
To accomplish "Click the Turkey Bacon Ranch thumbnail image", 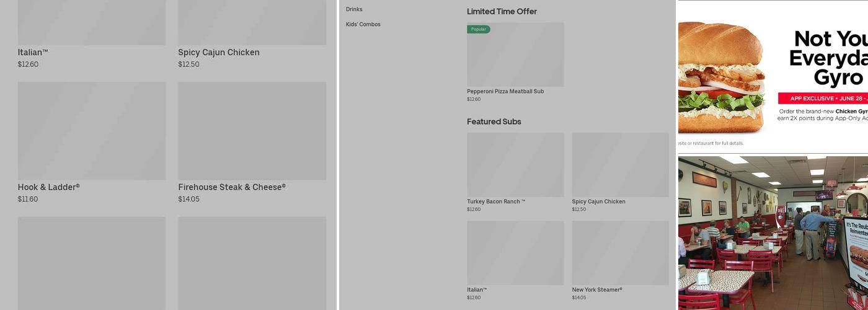I will 515,164.
